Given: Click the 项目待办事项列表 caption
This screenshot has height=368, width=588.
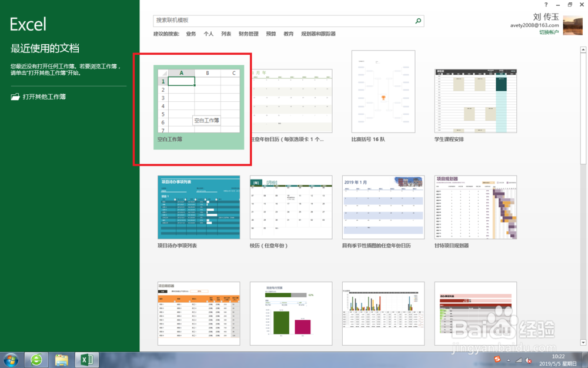Looking at the screenshot, I should (178, 246).
